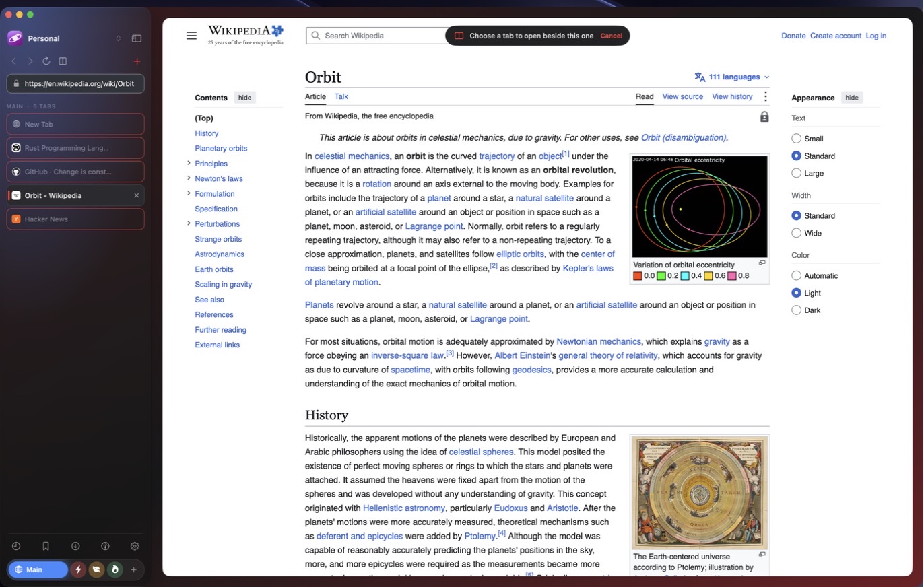This screenshot has width=924, height=587.
Task: Select Standard text size option
Action: [796, 156]
